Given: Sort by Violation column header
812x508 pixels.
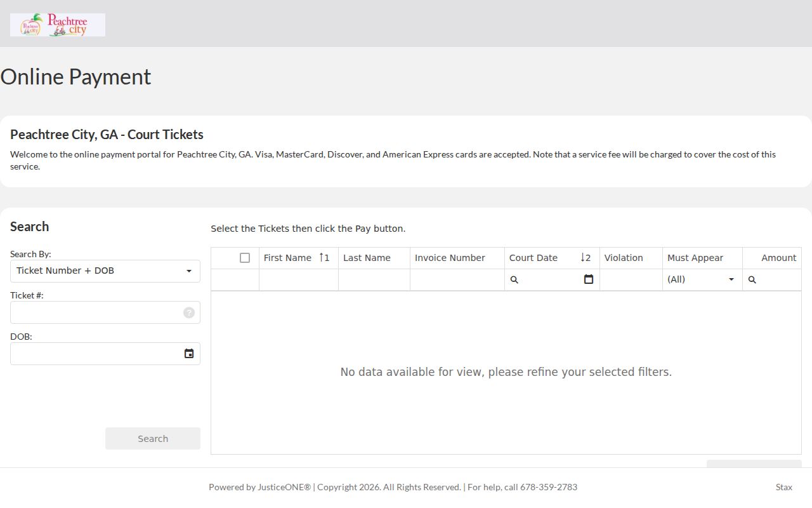Looking at the screenshot, I should point(631,258).
